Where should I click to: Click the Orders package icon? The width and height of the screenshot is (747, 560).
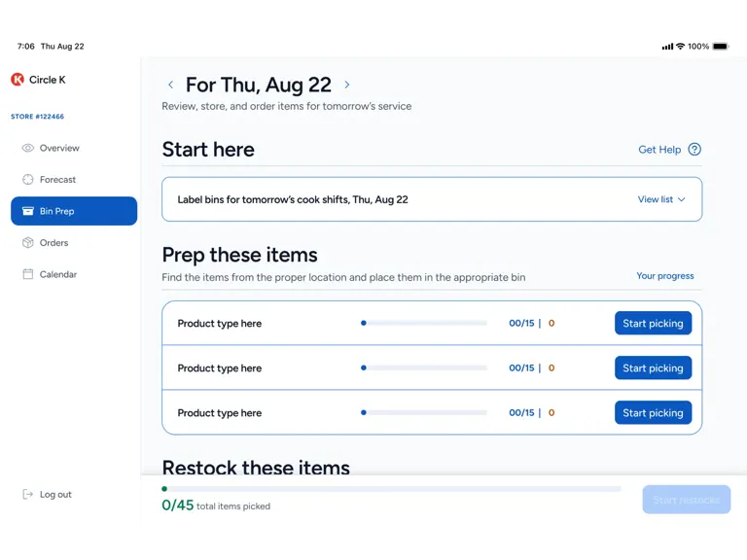[28, 243]
